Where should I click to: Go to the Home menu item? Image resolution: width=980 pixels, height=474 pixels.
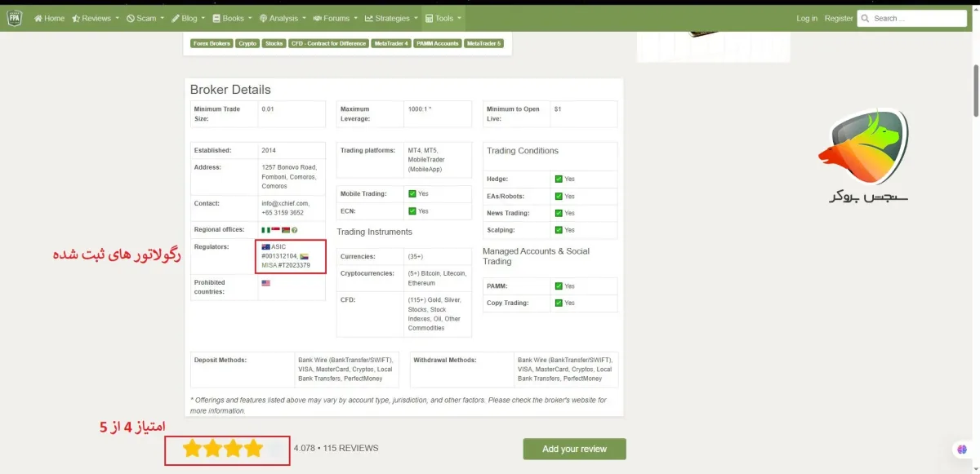pyautogui.click(x=49, y=18)
